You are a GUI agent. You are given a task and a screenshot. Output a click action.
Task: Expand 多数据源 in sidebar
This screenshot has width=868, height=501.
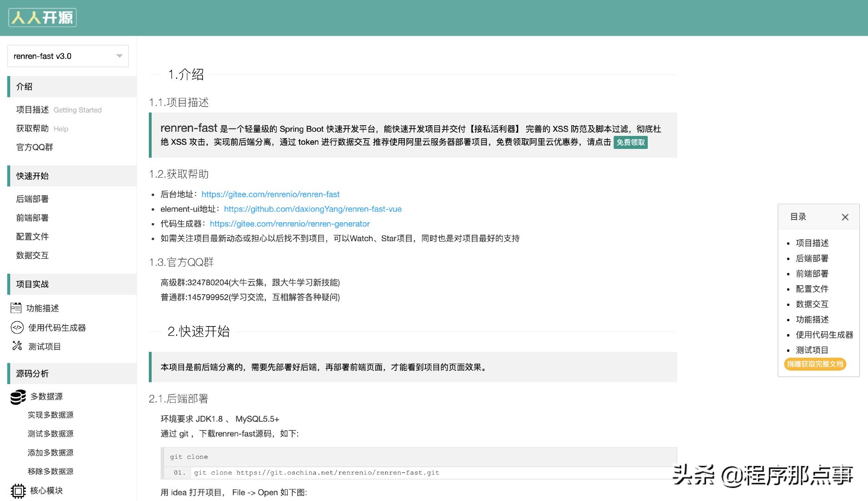[x=46, y=397]
